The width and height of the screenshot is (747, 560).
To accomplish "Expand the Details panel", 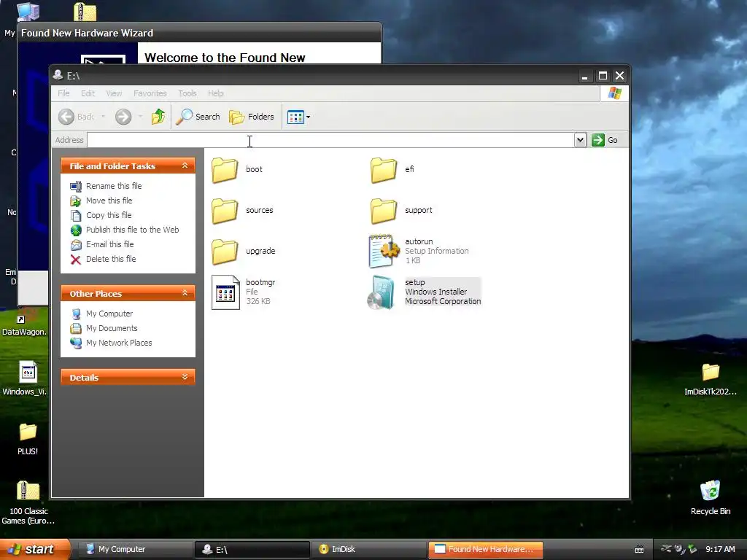I will click(185, 377).
